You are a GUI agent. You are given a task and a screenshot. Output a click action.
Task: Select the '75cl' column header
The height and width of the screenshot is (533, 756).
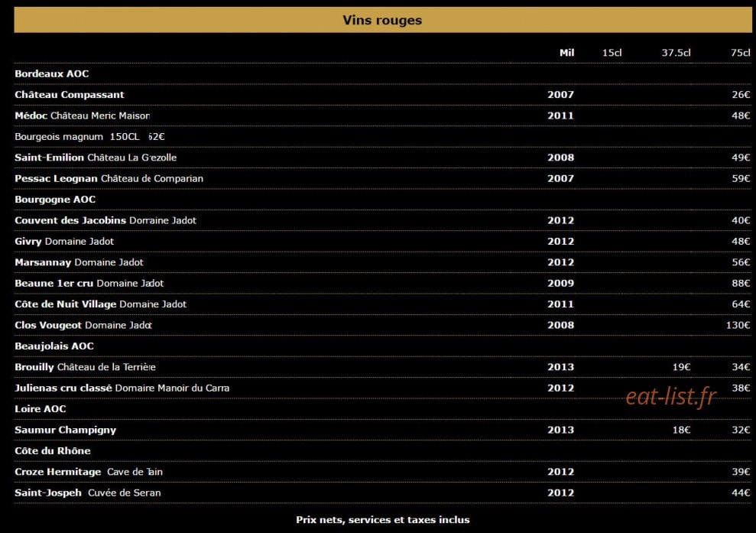pos(740,53)
